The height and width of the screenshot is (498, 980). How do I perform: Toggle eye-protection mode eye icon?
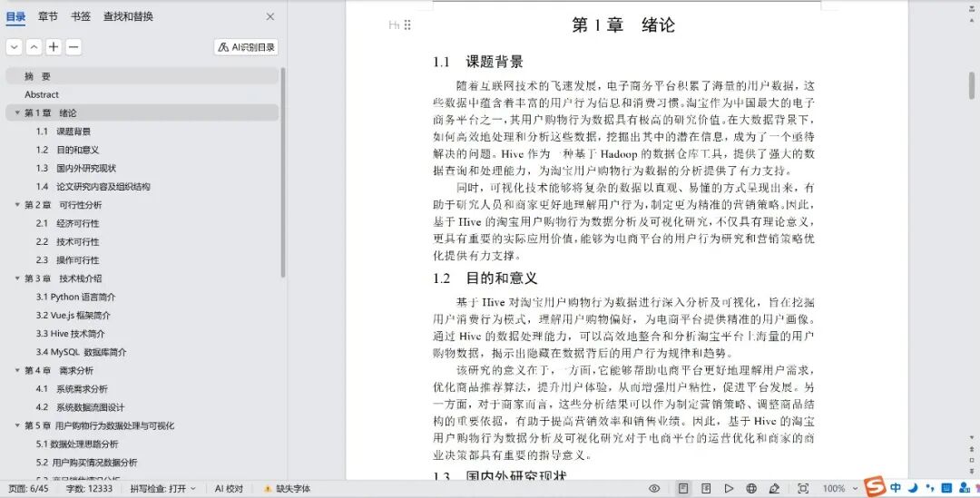click(654, 489)
